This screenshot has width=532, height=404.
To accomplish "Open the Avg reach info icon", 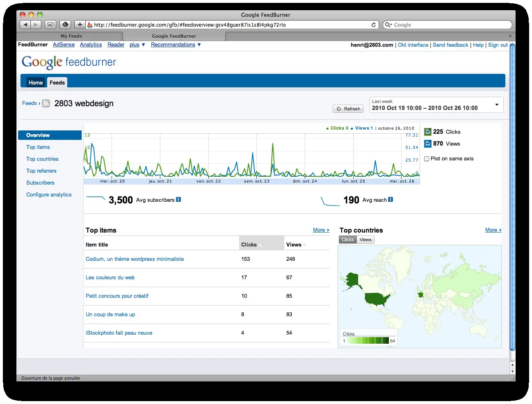I will click(390, 200).
